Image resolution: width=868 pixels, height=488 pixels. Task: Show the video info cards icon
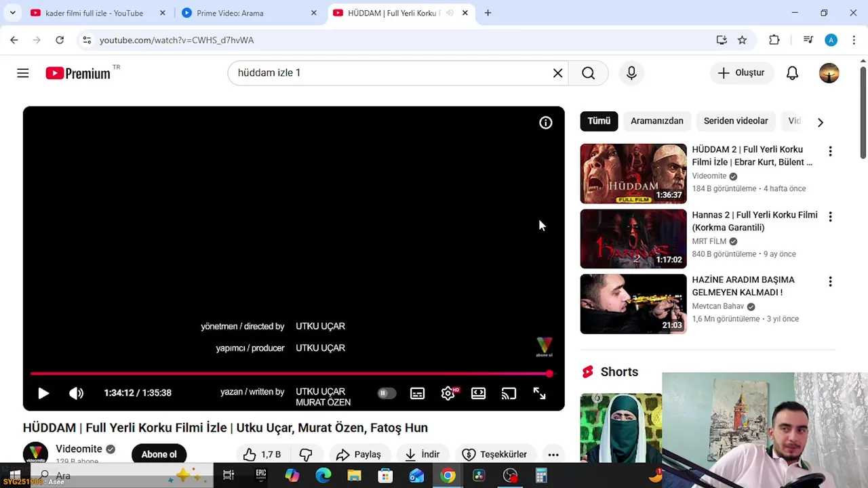545,123
